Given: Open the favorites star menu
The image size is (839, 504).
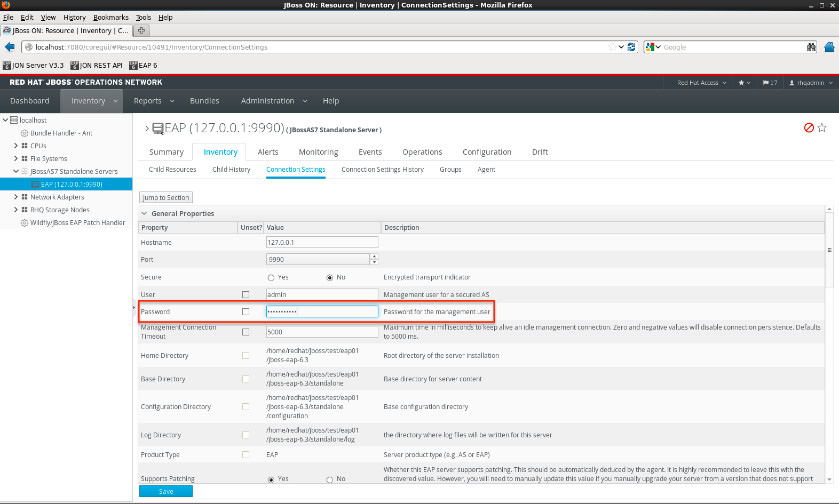Looking at the screenshot, I should [x=744, y=83].
